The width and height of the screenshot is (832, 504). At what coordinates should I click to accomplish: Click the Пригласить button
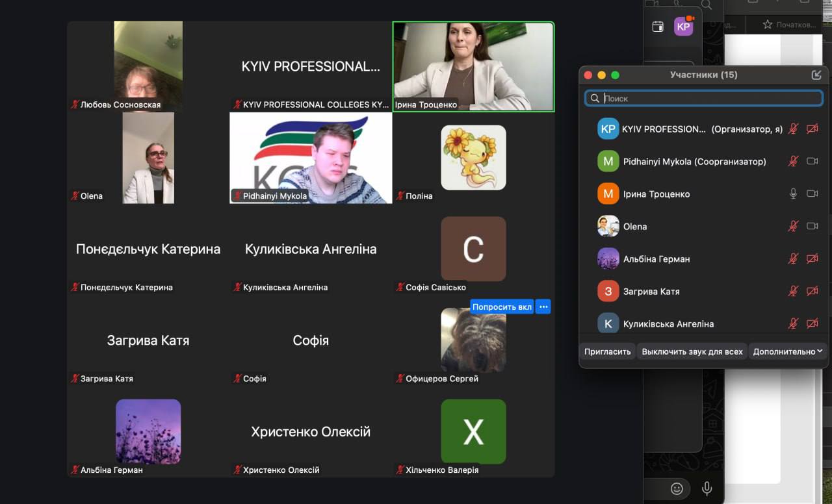[607, 351]
